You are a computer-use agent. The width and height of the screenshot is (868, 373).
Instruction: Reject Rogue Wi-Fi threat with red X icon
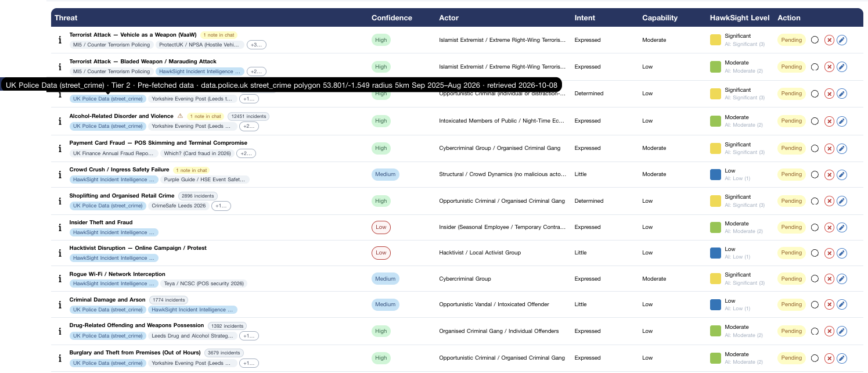click(x=829, y=279)
